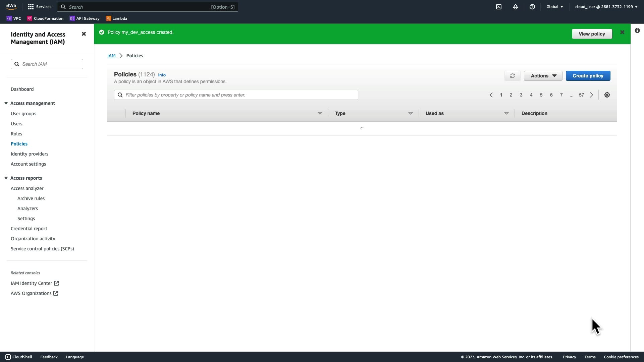Open the notifications bell icon
This screenshot has height=362, width=644.
pyautogui.click(x=516, y=7)
